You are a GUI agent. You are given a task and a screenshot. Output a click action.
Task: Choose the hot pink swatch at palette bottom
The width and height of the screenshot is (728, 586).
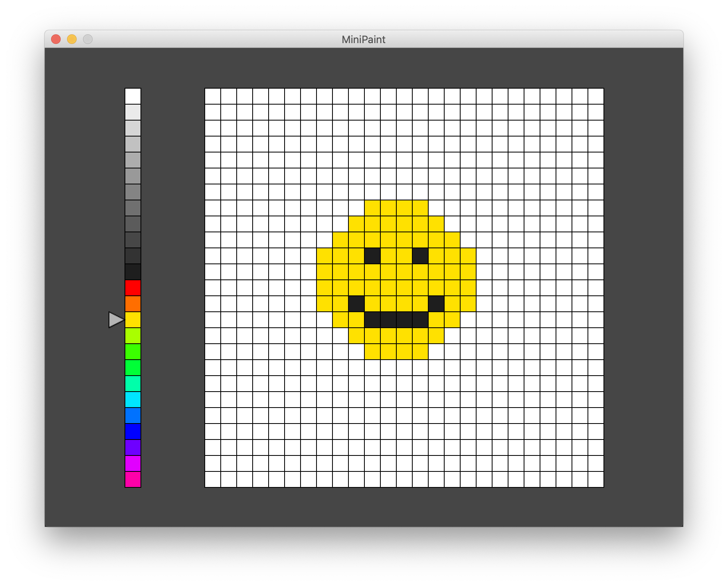tap(133, 479)
